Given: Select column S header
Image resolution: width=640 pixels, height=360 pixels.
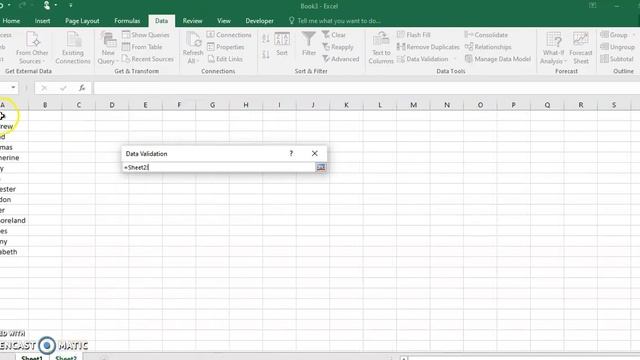Looking at the screenshot, I should tap(614, 105).
